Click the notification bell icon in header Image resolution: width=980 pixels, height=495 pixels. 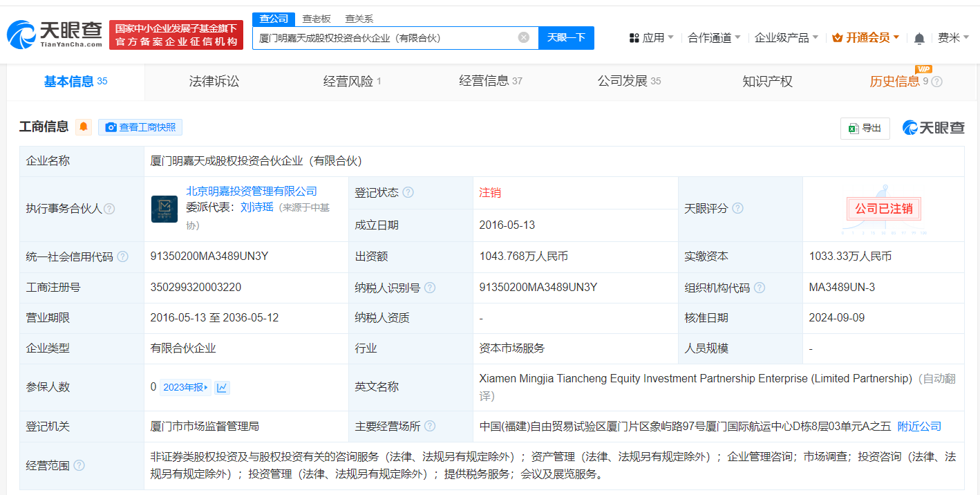tap(919, 38)
